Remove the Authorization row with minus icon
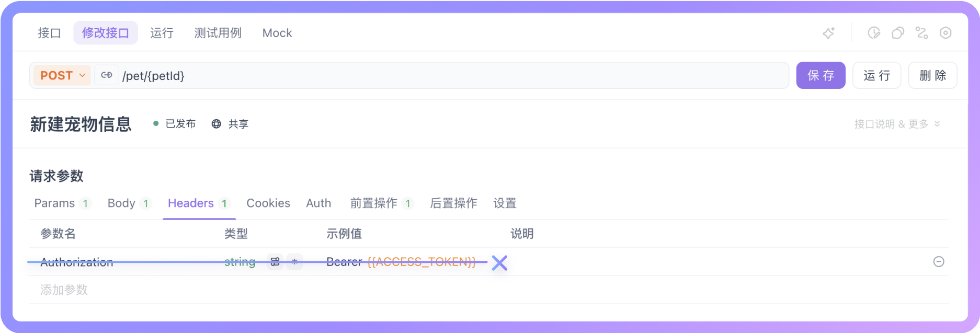This screenshot has width=980, height=333. point(939,261)
